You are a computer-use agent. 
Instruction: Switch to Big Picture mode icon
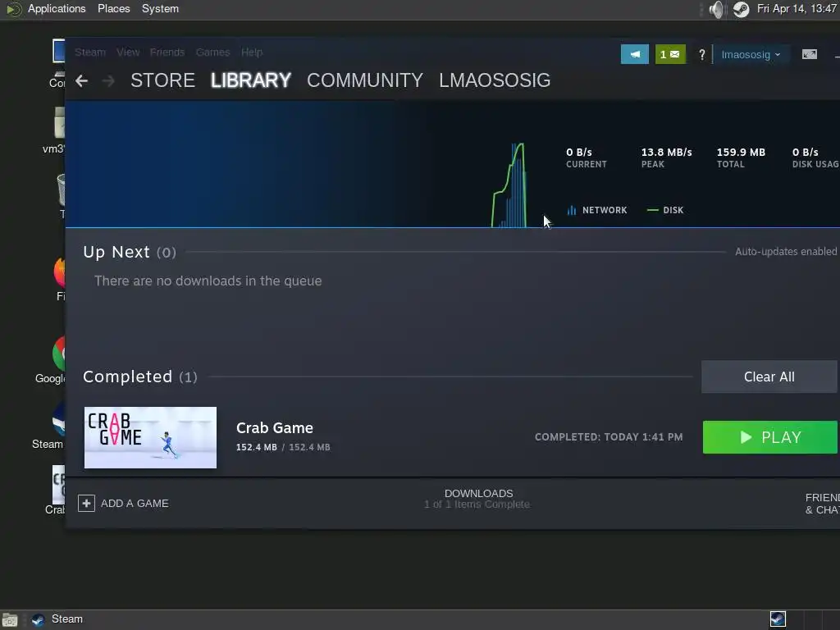click(x=810, y=54)
